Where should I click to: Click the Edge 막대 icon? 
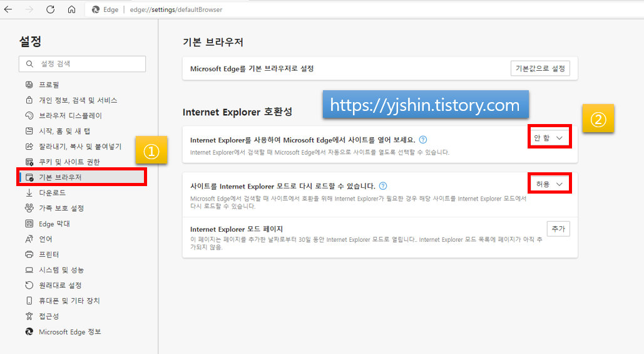29,224
